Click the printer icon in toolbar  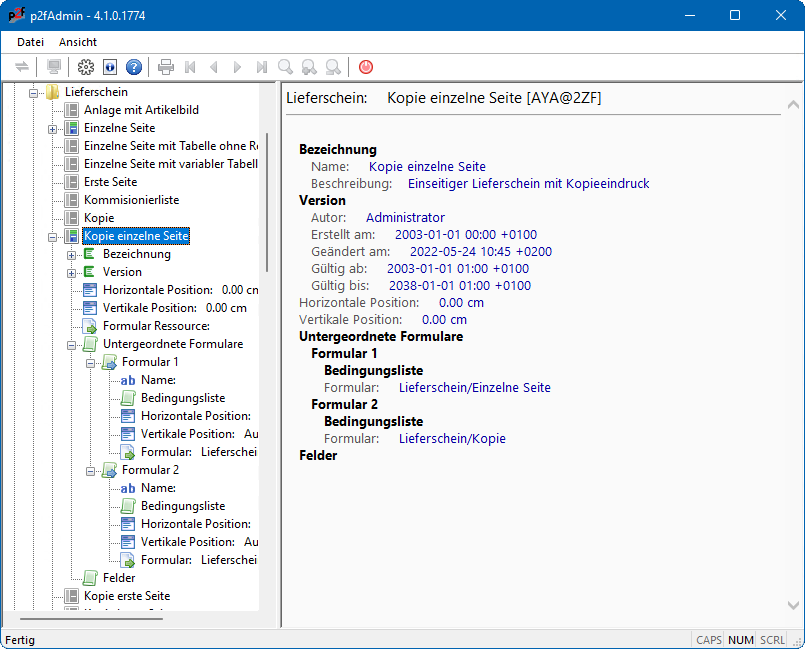coord(166,67)
